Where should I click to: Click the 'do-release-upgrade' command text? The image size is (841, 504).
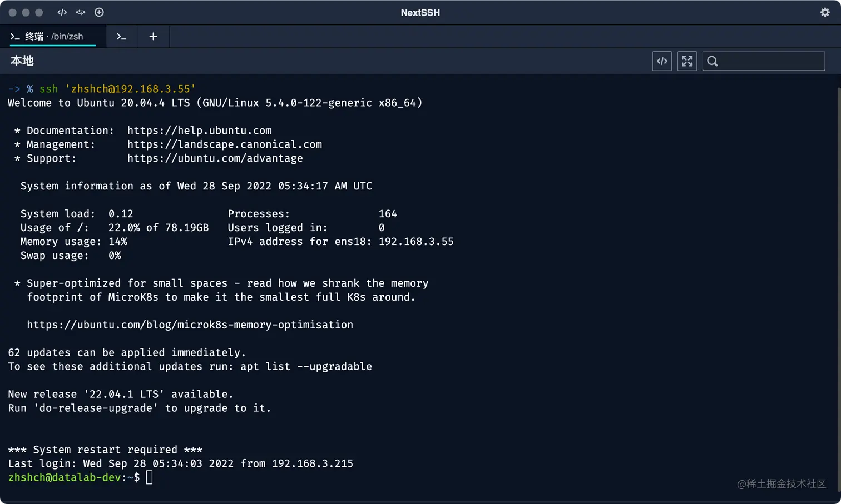[x=96, y=408]
